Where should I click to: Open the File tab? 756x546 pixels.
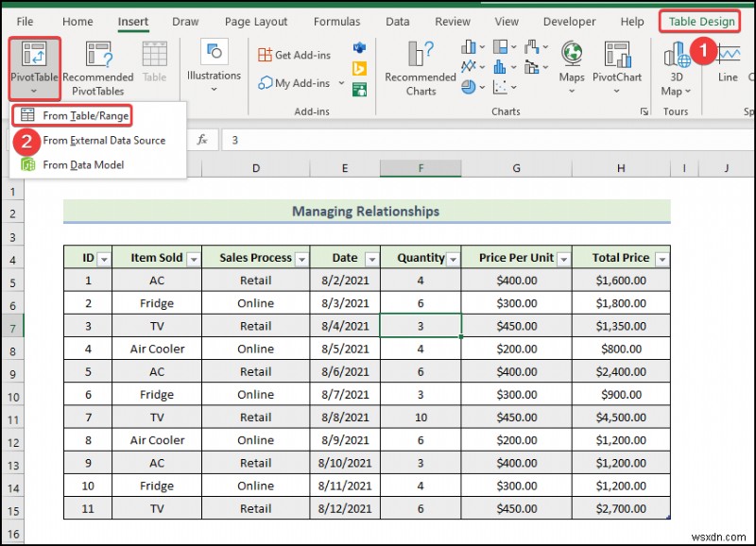click(x=25, y=22)
